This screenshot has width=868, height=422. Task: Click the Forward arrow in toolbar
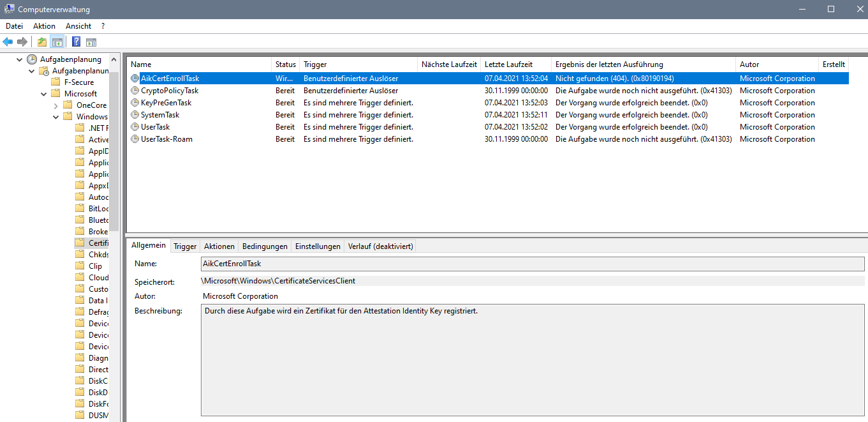pos(22,41)
